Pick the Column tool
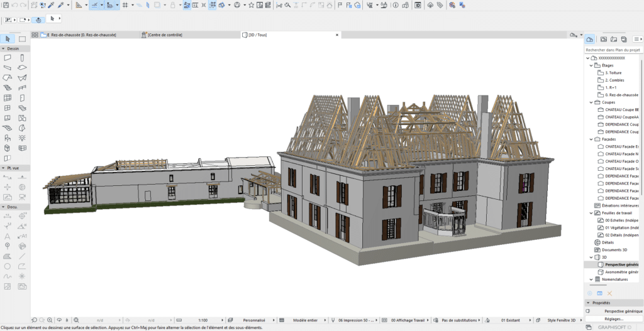 22,58
